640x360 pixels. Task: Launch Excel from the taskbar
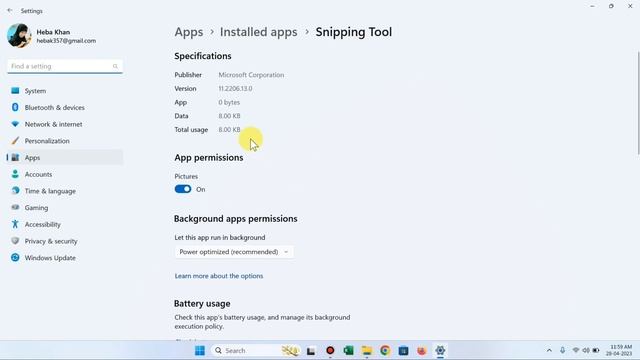click(348, 351)
